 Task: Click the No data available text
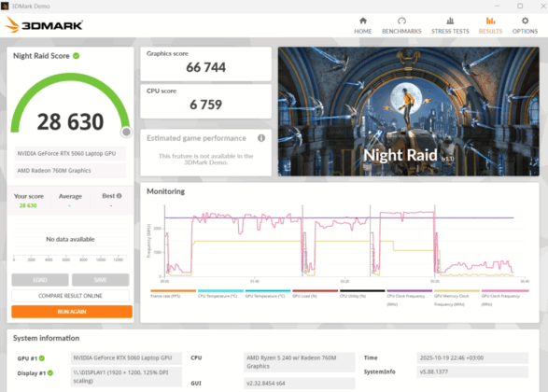click(70, 239)
